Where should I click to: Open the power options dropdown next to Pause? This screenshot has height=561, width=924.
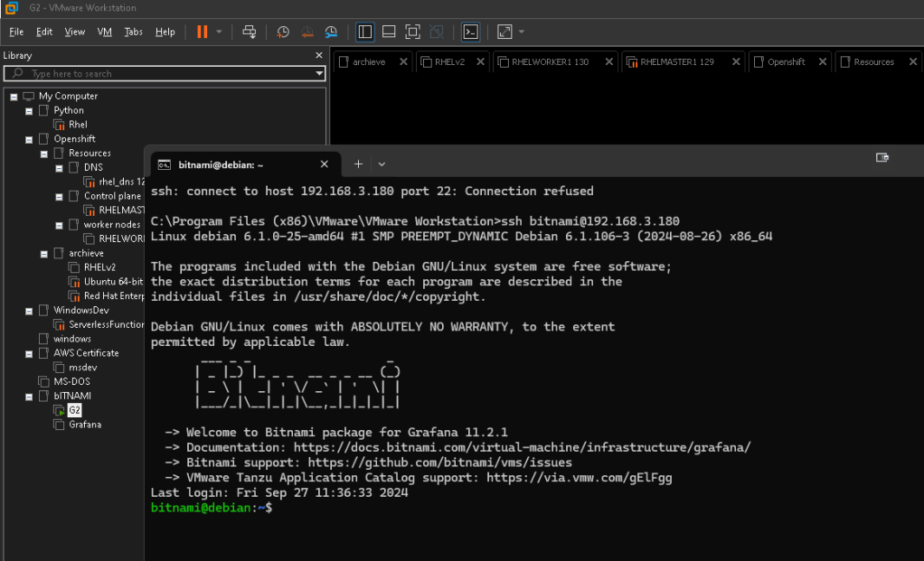(219, 32)
